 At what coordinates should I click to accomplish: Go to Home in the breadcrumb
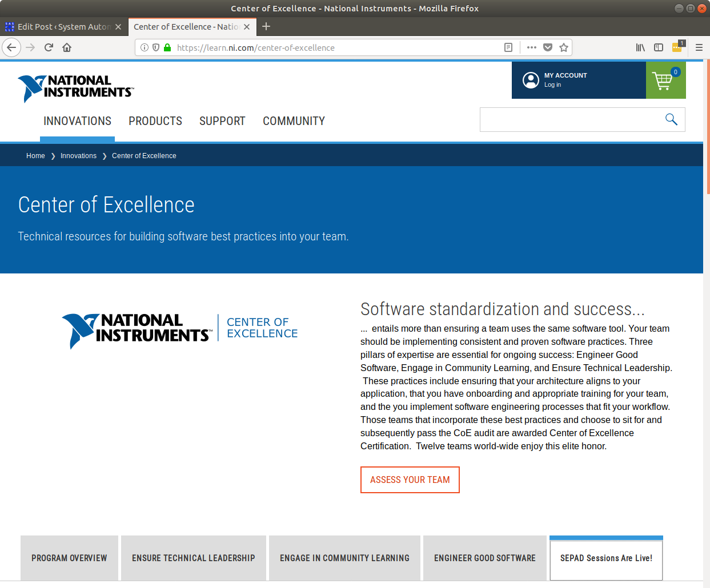(35, 156)
